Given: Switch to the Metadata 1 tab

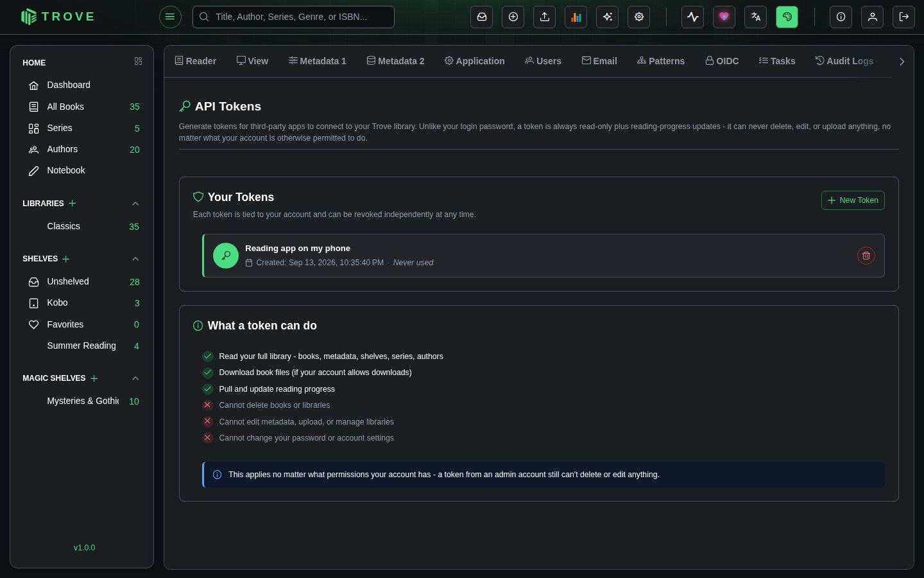Looking at the screenshot, I should point(318,61).
